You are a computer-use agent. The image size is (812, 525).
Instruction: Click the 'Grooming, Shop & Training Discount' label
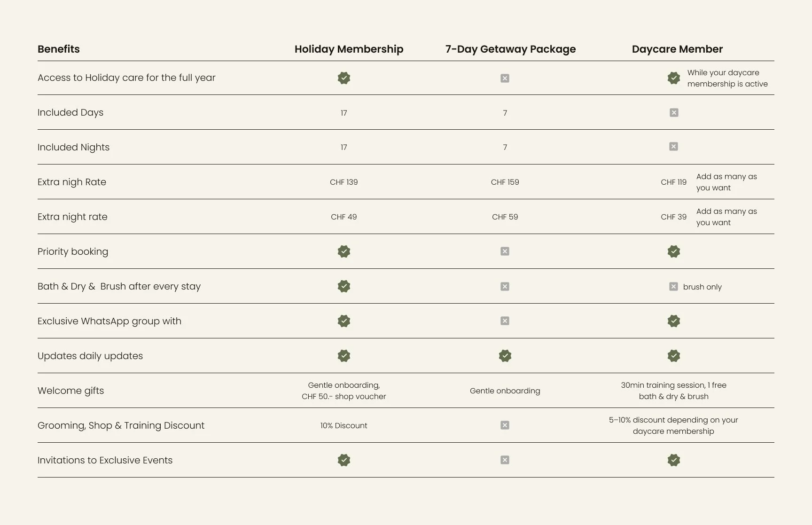[121, 425]
